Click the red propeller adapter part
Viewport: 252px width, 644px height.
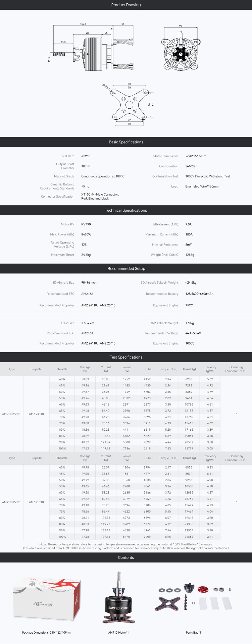point(203,589)
